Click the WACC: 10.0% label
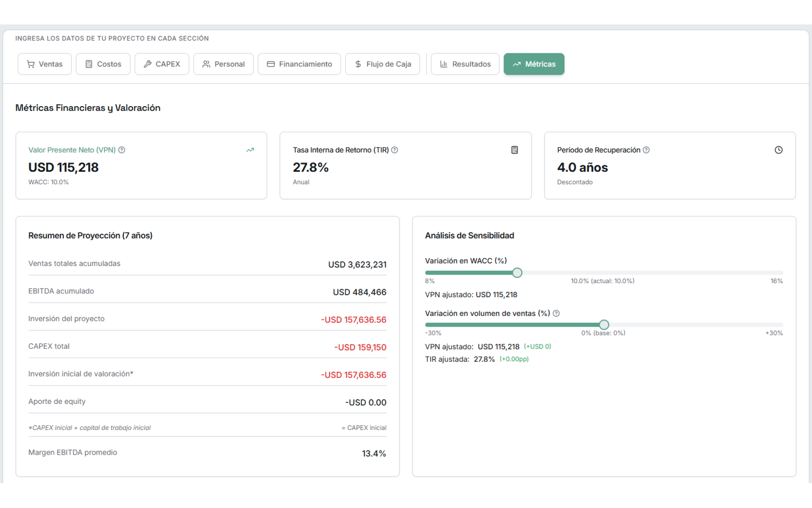The width and height of the screenshot is (812, 508). [x=49, y=182]
